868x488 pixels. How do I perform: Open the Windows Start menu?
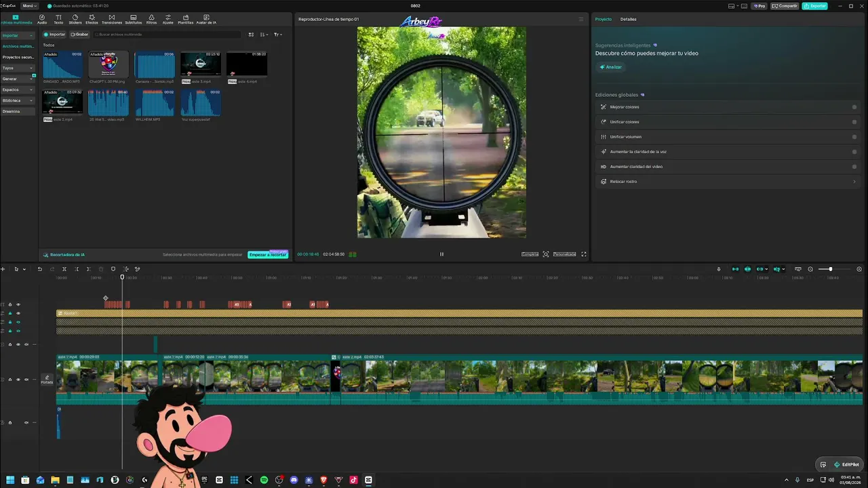[x=10, y=480]
